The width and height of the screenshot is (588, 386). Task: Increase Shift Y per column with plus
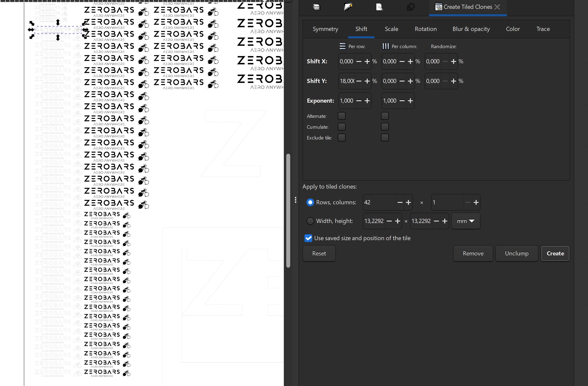(410, 81)
